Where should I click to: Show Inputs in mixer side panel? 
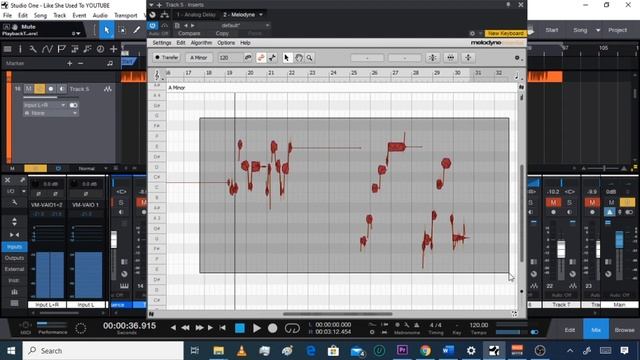click(14, 247)
